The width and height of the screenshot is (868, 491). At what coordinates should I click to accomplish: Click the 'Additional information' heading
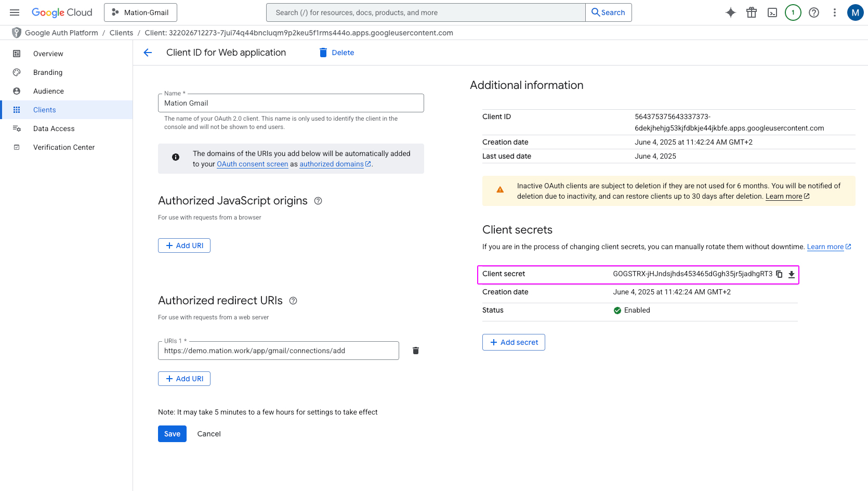(x=527, y=85)
